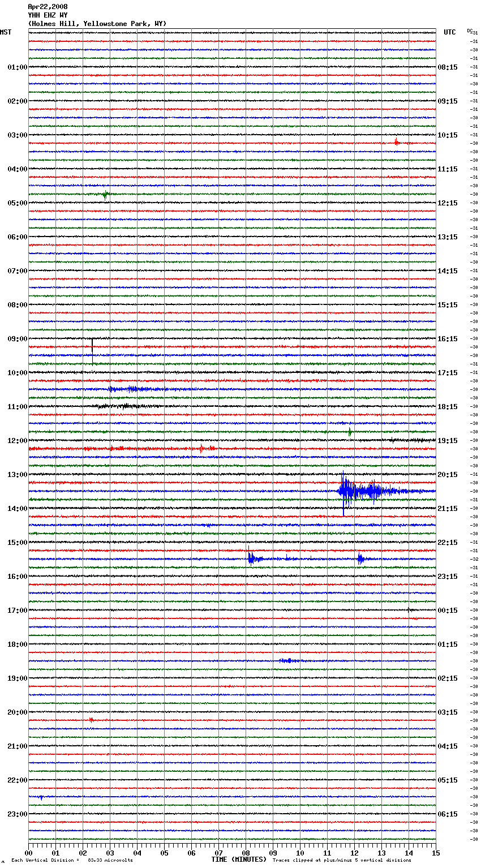
Task: Click the red event spike on the 03:15 trace
Action: pos(397,143)
